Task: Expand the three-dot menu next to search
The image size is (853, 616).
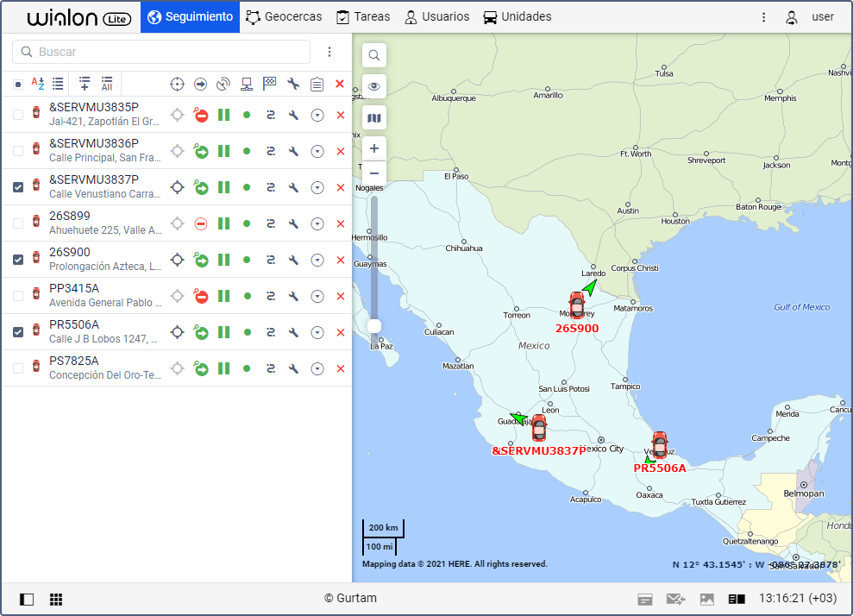Action: [329, 52]
